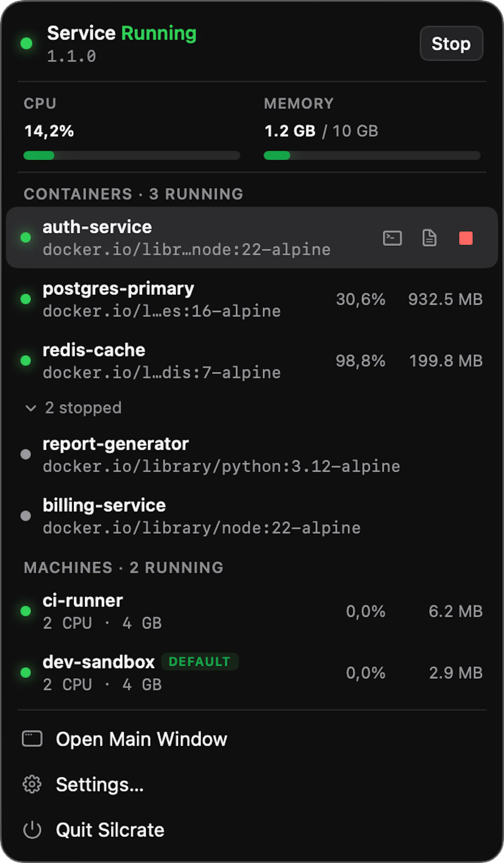
Task: Click billing-service gray status dot
Action: 26,515
